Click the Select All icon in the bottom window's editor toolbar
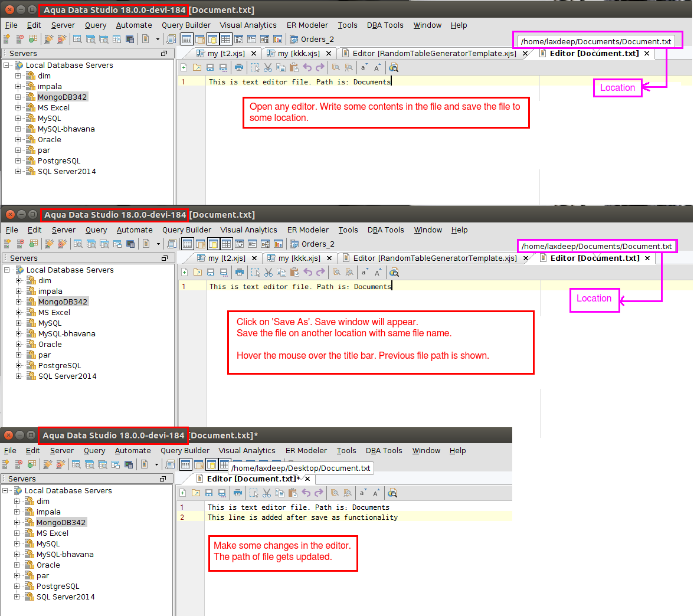Image resolution: width=694 pixels, height=616 pixels. point(254,493)
